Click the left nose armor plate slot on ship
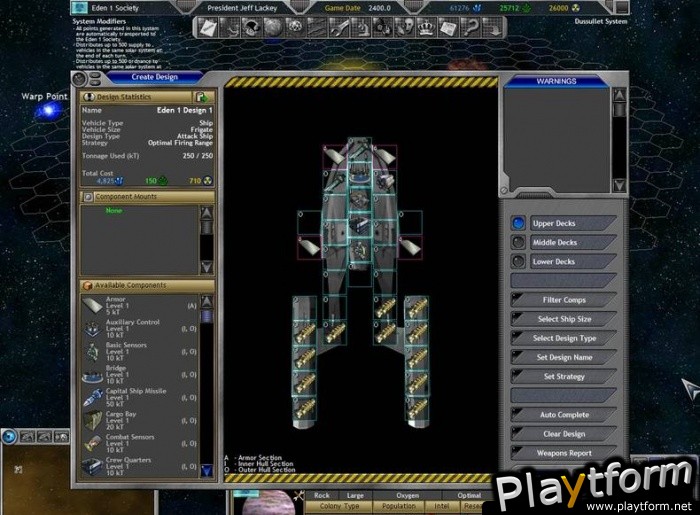 click(334, 156)
